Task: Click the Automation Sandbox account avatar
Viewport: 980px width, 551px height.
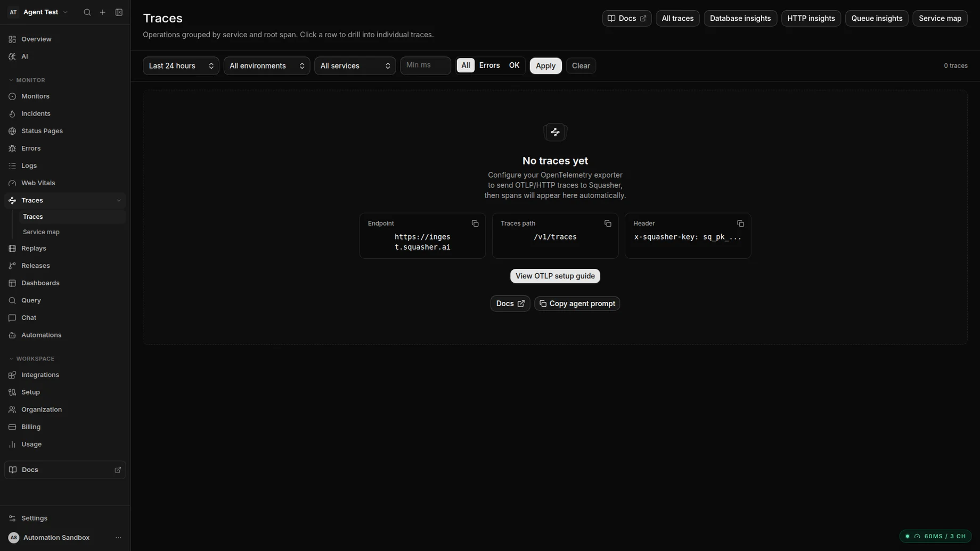Action: coord(14,538)
